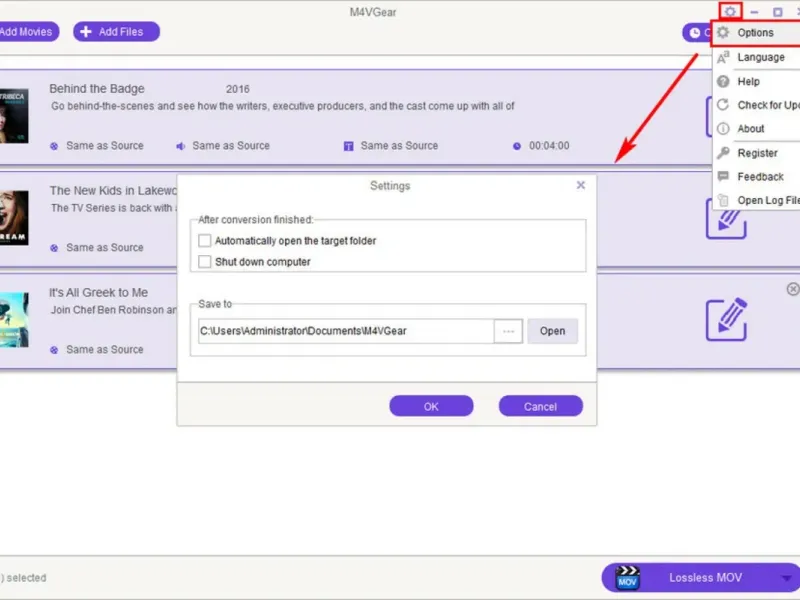800x600 pixels.
Task: Click the info icon beside About
Action: tap(723, 129)
